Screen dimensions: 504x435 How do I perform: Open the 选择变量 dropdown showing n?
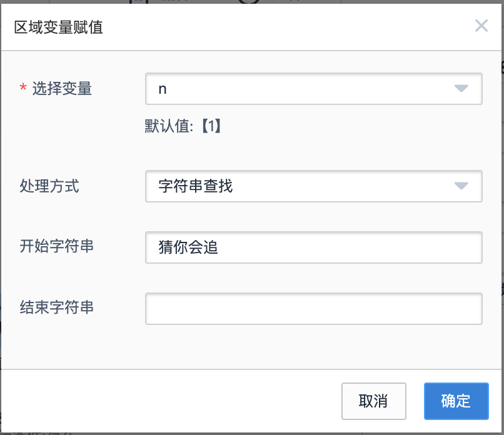click(x=314, y=89)
